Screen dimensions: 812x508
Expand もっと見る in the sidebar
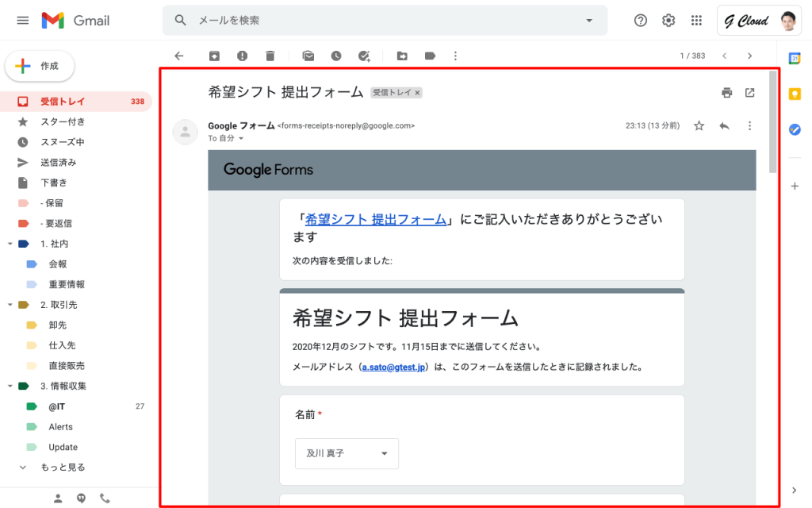[x=62, y=468]
